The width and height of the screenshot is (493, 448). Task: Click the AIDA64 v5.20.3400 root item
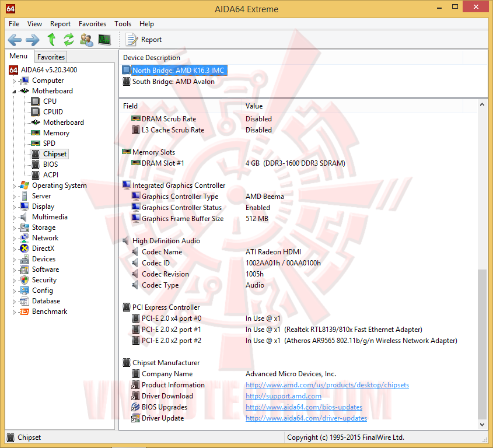(49, 70)
